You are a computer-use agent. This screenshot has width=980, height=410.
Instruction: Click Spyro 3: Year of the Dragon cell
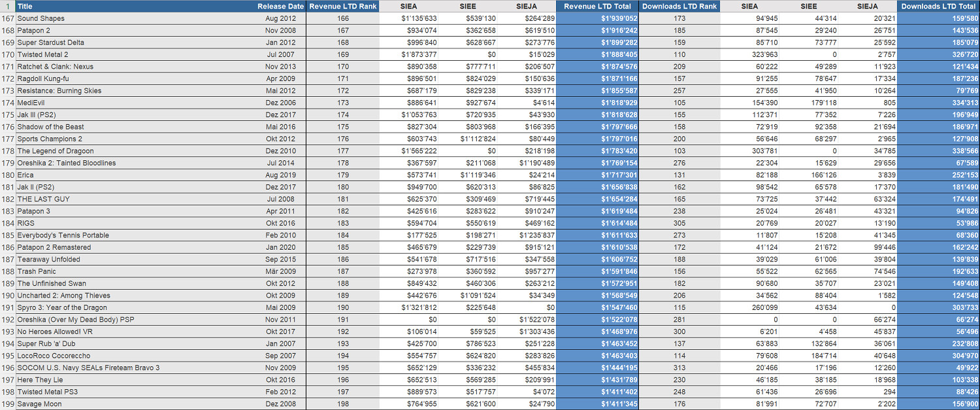click(62, 307)
